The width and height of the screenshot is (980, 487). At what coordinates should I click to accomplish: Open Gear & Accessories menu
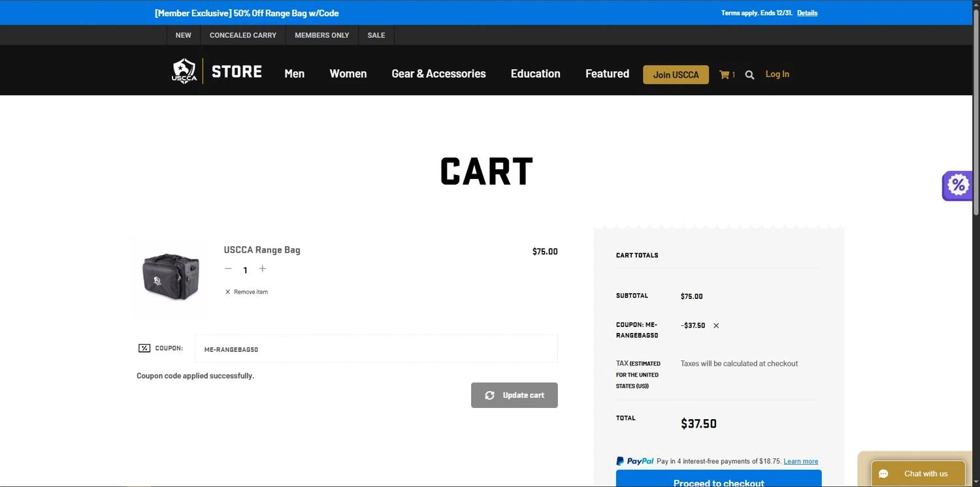pos(438,74)
